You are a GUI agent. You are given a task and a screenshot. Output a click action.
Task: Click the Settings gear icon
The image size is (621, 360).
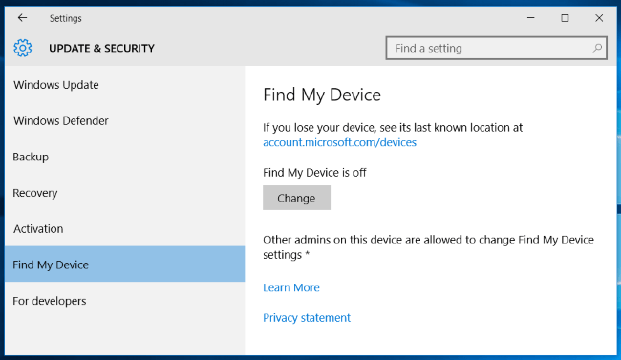point(23,48)
